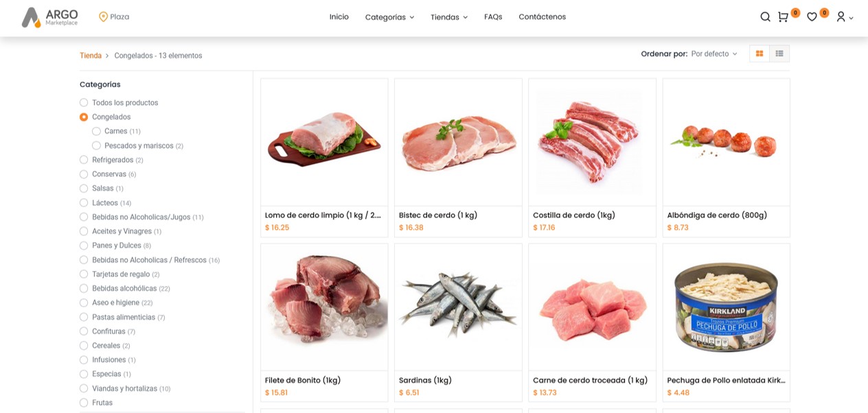
Task: Open the FAQs menu item
Action: [492, 16]
